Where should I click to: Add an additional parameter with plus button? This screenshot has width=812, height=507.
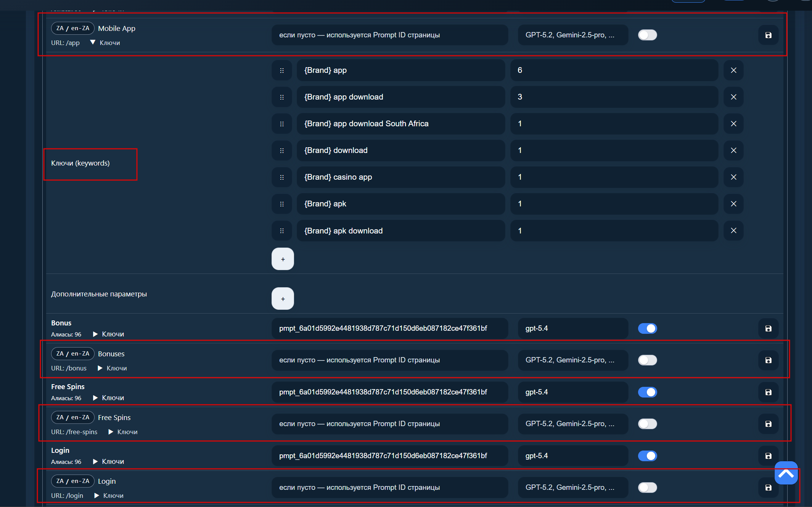point(283,299)
